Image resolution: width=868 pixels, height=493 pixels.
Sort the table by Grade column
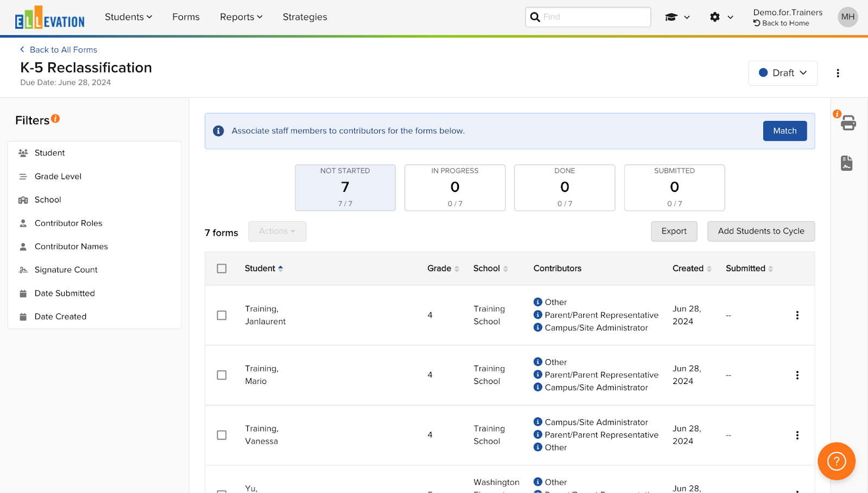[x=443, y=268]
